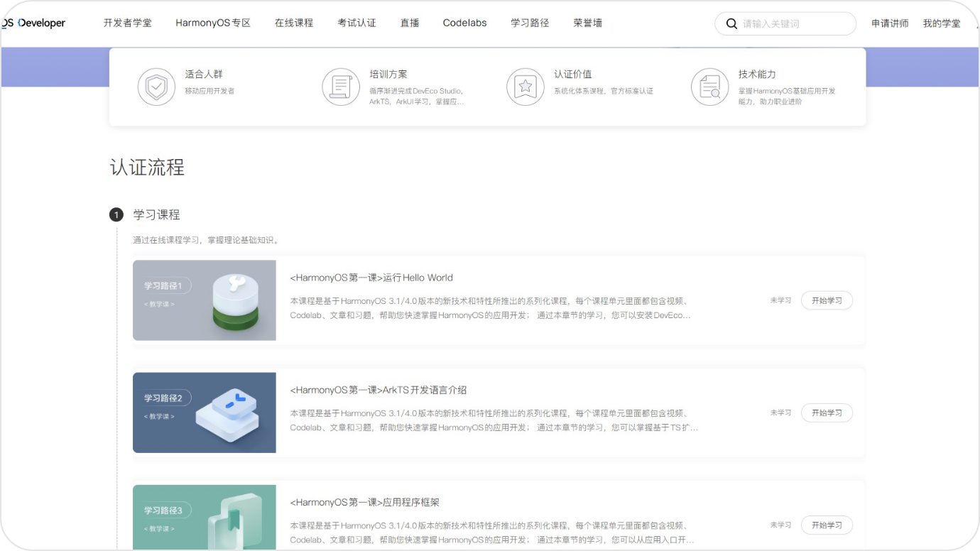Click the 适合人群 heading
Screen dimensions: 980x551
(x=204, y=74)
